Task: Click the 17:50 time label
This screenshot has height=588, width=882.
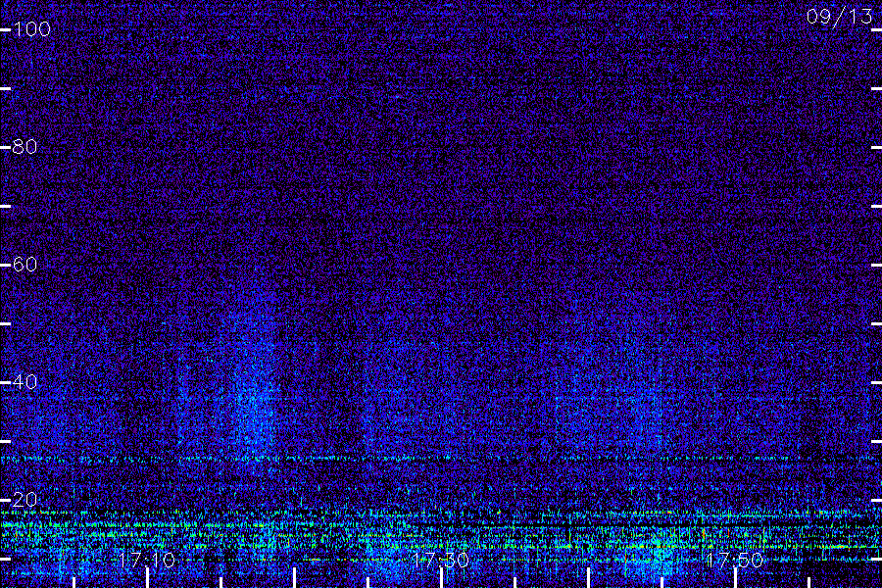Action: (735, 560)
